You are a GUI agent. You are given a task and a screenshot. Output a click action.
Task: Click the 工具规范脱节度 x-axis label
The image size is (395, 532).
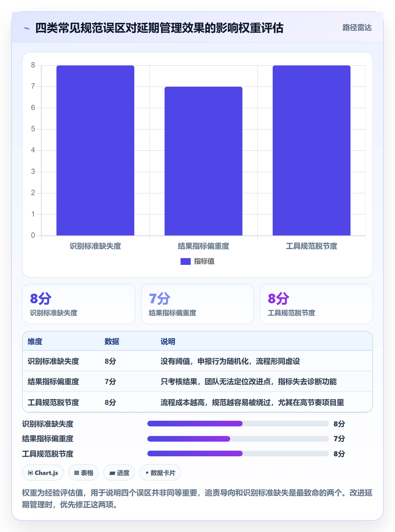tap(311, 246)
